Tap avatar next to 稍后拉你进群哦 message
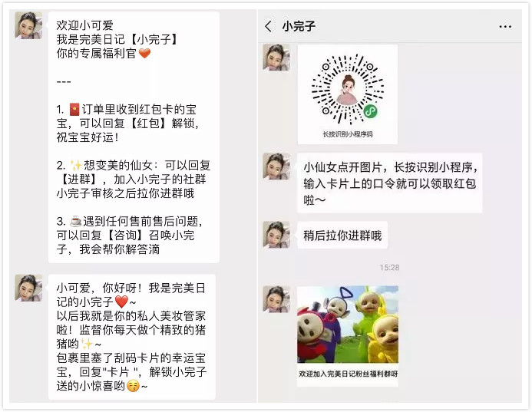532x412 pixels. pyautogui.click(x=276, y=235)
